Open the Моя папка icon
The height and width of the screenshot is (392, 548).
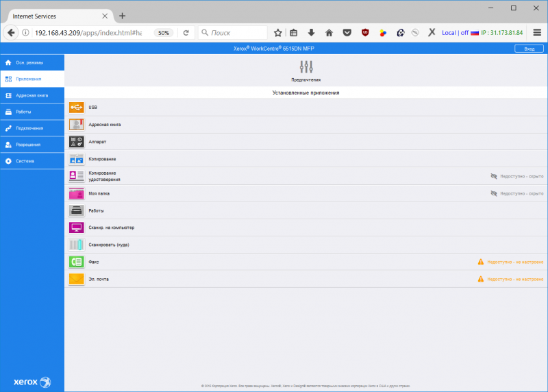(75, 193)
